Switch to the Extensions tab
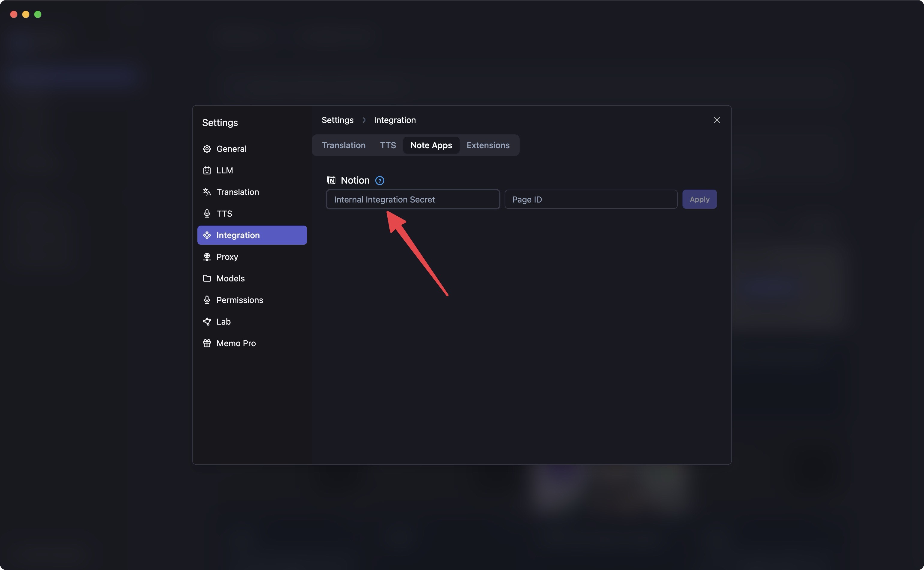The image size is (924, 570). (x=488, y=145)
